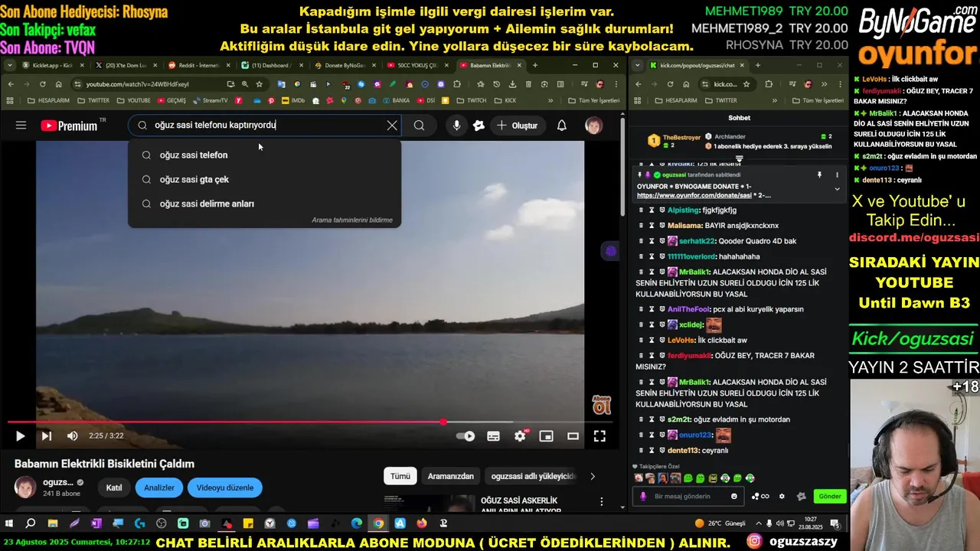
Task: Open Windows taskbar search
Action: coord(31,523)
